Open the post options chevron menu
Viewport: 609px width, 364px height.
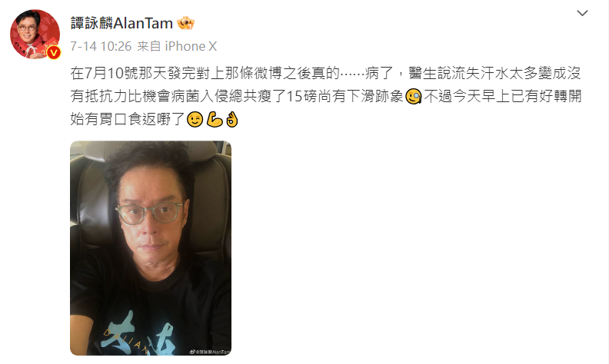(x=582, y=13)
